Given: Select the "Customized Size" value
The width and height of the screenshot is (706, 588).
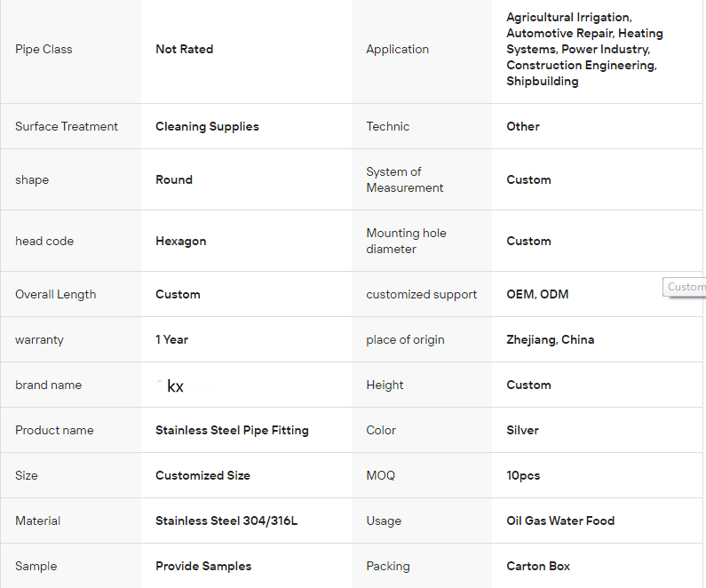Looking at the screenshot, I should 202,476.
